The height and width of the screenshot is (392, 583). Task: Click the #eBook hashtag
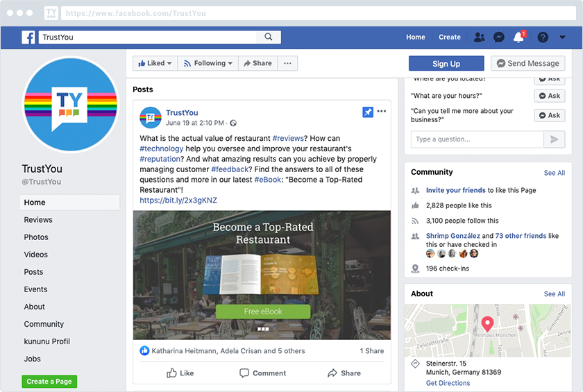[x=268, y=180]
